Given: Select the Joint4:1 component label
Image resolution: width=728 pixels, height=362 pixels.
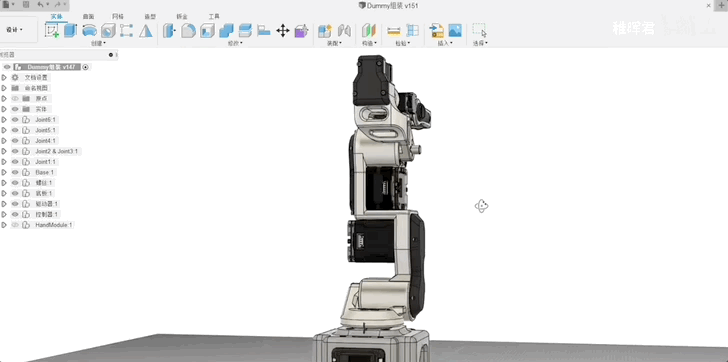Looking at the screenshot, I should pyautogui.click(x=46, y=141).
